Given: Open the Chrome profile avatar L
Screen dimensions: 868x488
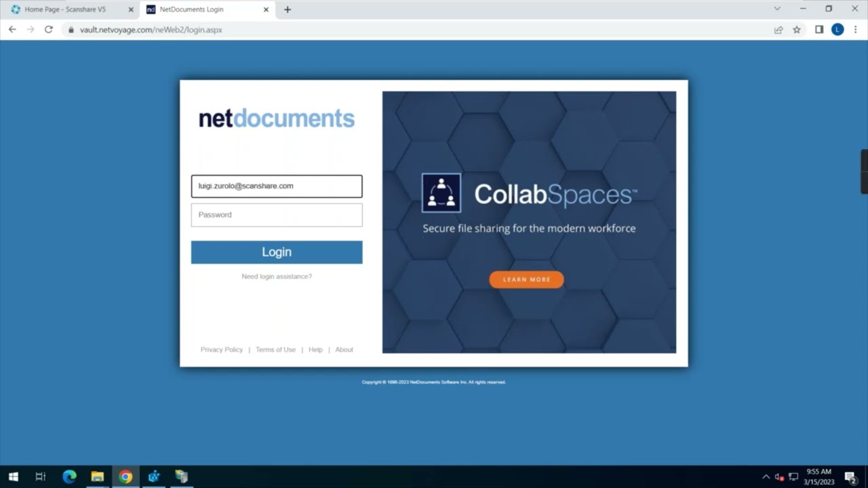Looking at the screenshot, I should [x=837, y=30].
